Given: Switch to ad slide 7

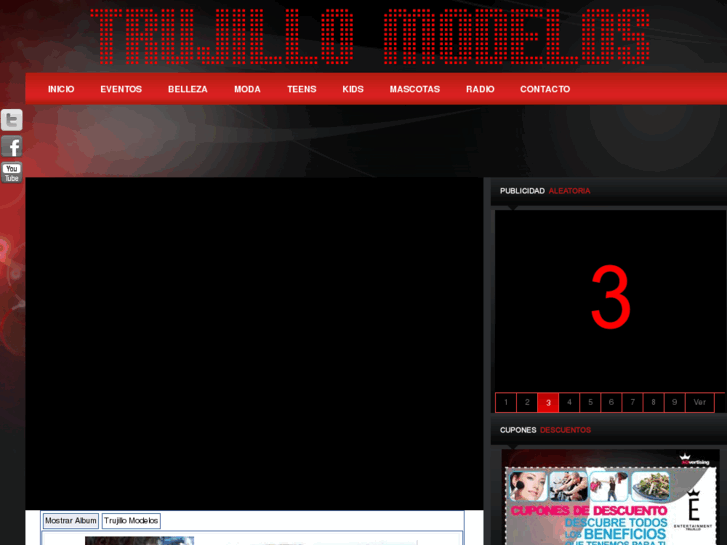Looking at the screenshot, I should pos(632,403).
